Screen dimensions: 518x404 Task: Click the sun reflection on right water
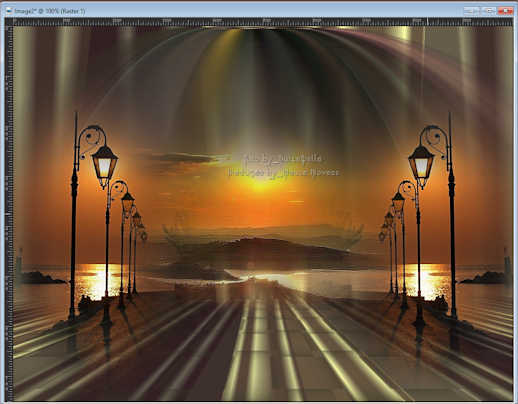point(427,281)
